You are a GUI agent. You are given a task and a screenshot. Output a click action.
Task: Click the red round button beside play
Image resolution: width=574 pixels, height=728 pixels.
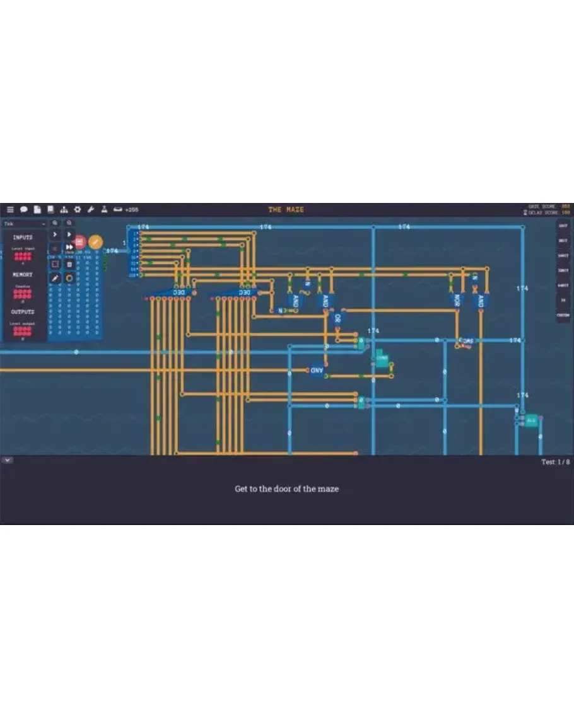tap(80, 241)
